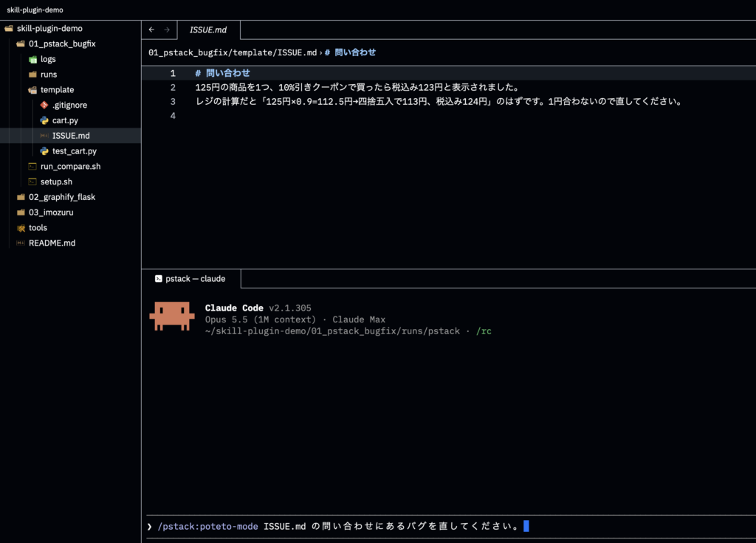Image resolution: width=756 pixels, height=543 pixels.
Task: Expand the runs folder
Action: pos(49,75)
